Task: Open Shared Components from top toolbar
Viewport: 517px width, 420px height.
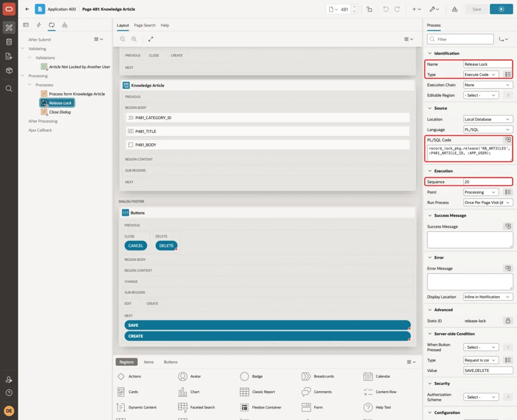Action: 454,9
